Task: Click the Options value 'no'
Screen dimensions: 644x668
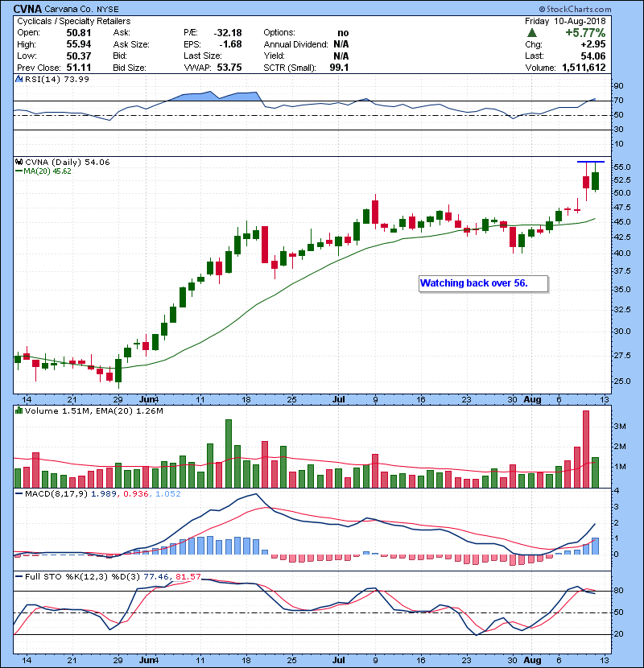Action: coord(343,33)
